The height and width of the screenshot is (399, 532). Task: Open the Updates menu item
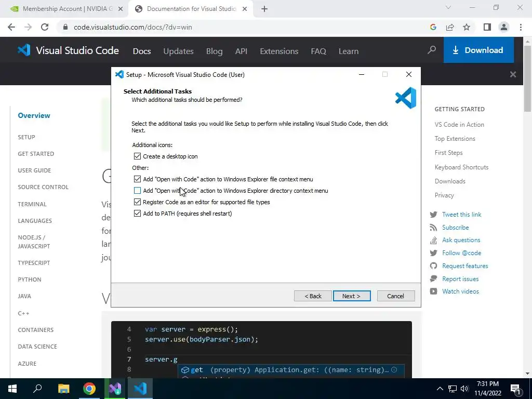click(x=179, y=51)
